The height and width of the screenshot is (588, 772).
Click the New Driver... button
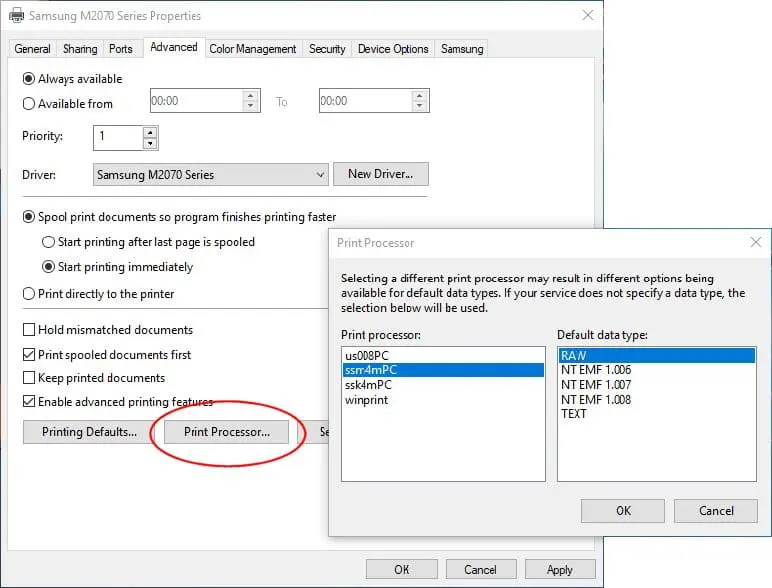(381, 174)
